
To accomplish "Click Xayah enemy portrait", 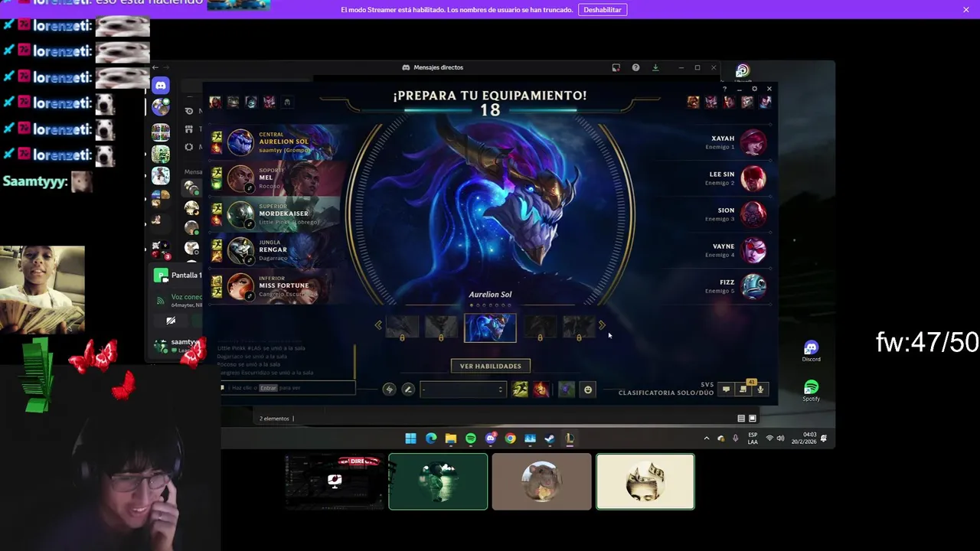I will [753, 142].
